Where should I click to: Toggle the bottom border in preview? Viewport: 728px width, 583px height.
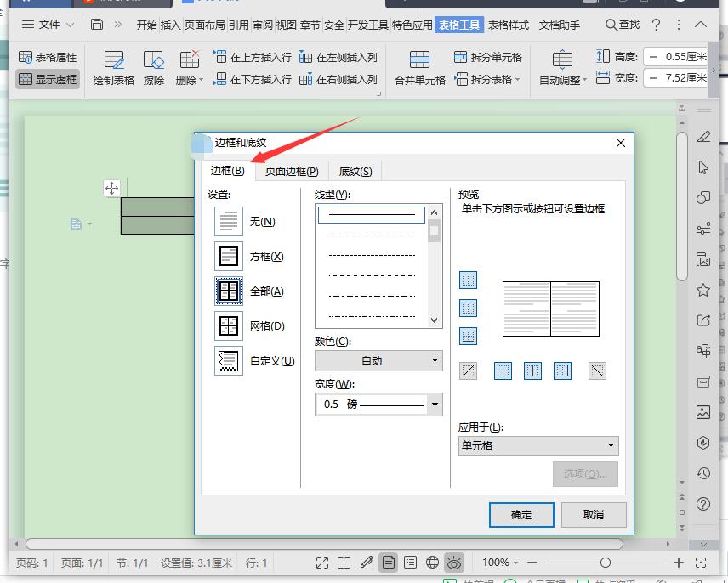468,337
